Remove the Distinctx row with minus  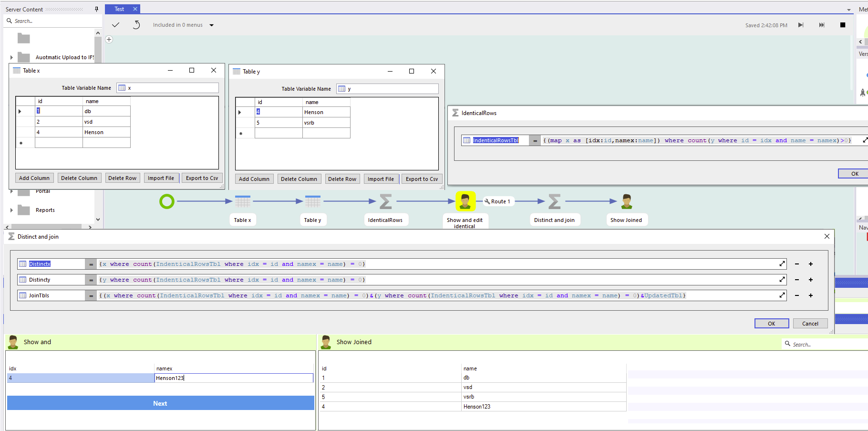[797, 264]
